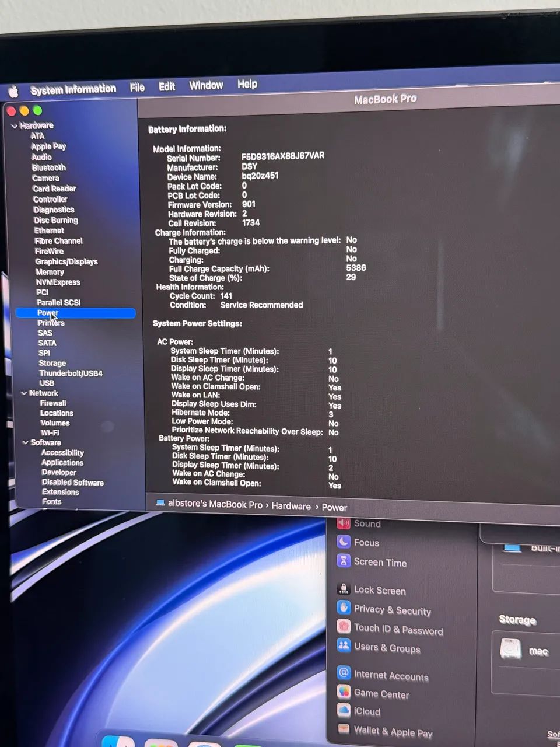
Task: Select Camera in the sidebar
Action: coord(45,178)
